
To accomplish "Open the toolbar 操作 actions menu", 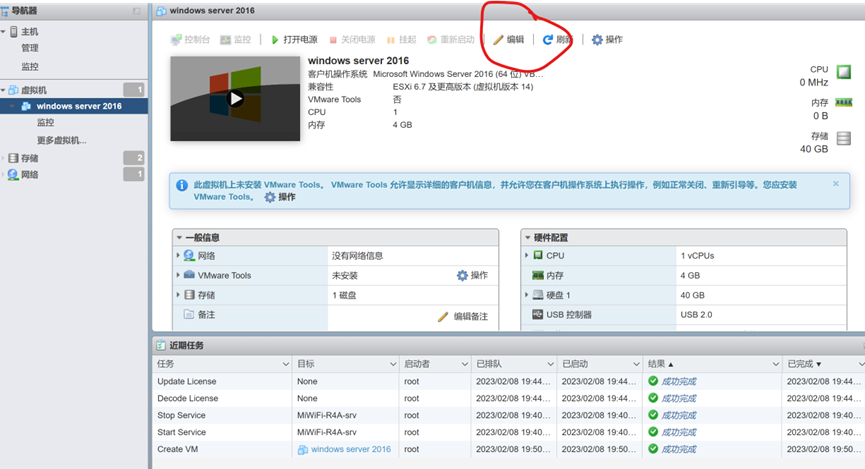I will click(x=607, y=39).
